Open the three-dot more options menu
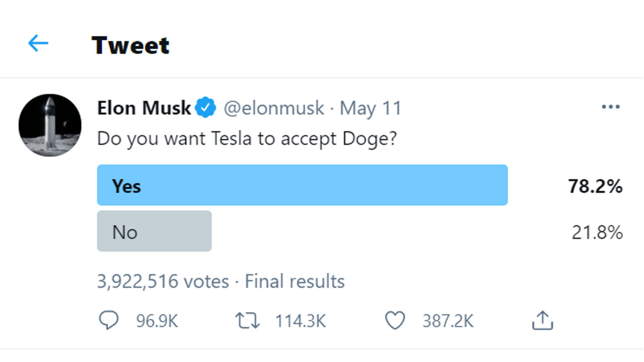The width and height of the screenshot is (644, 362). 611,107
